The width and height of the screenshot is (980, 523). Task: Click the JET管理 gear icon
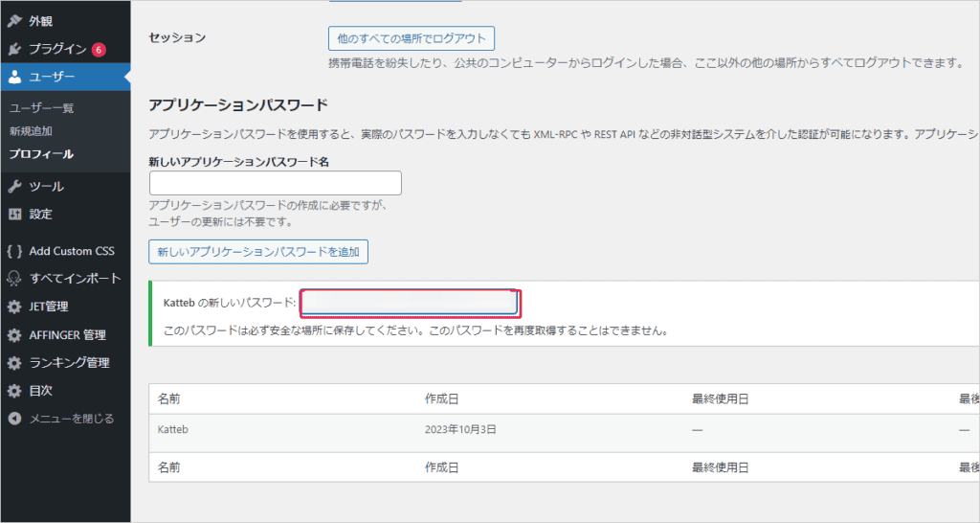tap(14, 307)
